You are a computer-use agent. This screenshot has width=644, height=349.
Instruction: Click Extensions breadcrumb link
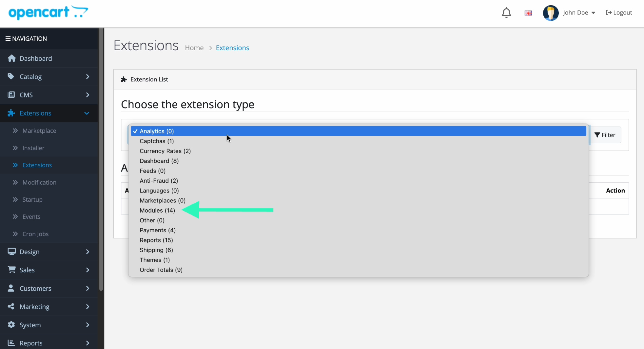pos(232,48)
